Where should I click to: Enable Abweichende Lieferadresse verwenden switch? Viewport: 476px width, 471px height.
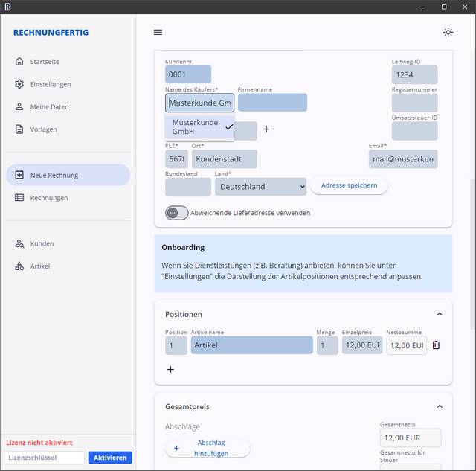pos(176,213)
